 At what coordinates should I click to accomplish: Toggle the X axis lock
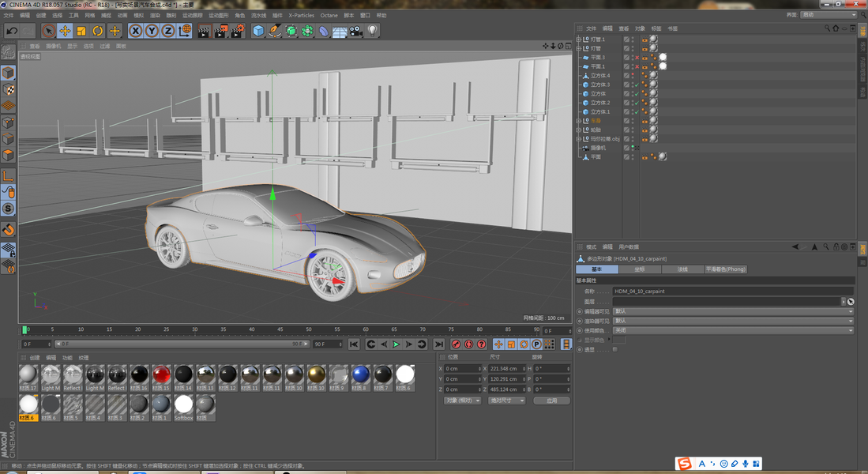pyautogui.click(x=135, y=31)
